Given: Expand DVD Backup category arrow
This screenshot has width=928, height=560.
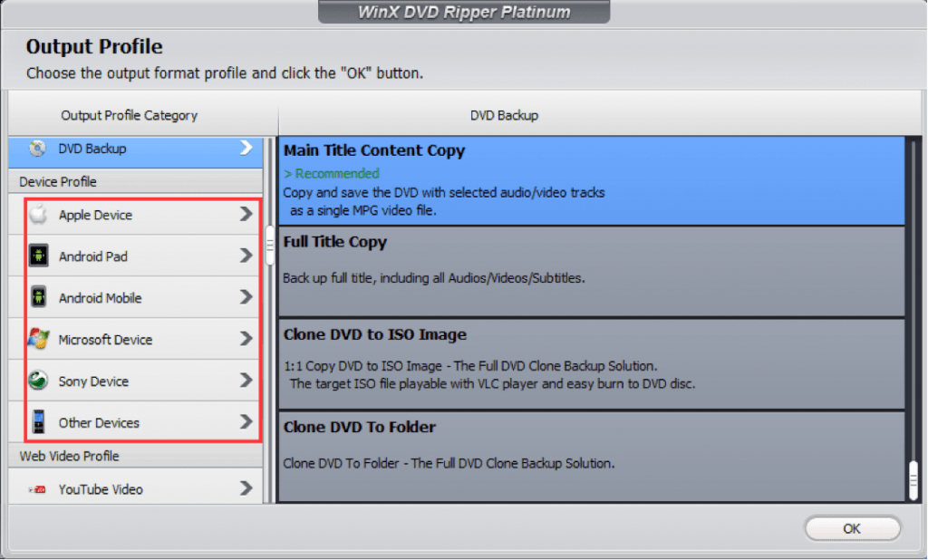Looking at the screenshot, I should (246, 148).
